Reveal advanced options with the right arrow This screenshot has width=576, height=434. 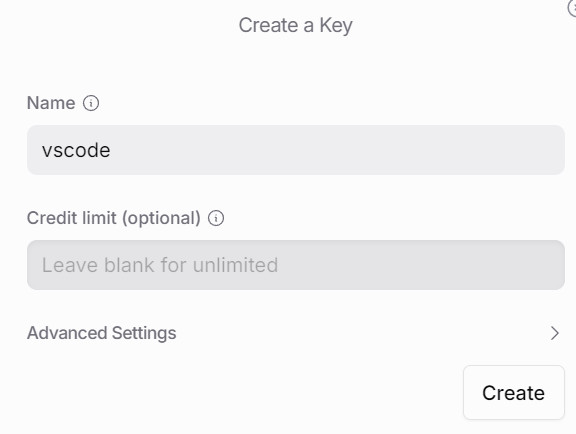point(555,333)
